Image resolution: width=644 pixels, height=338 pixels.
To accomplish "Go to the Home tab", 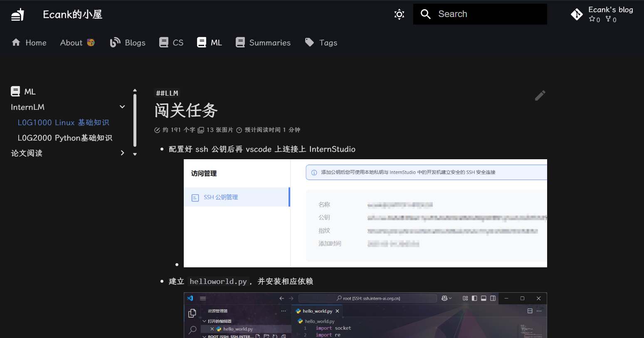I will click(29, 42).
